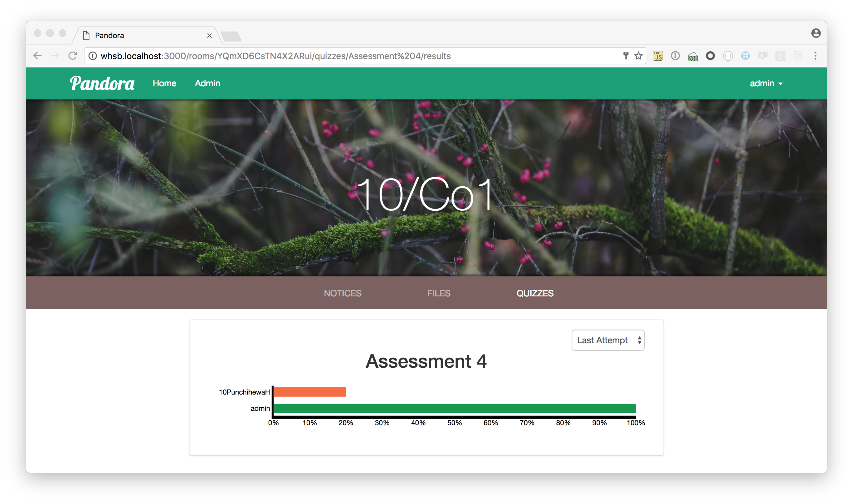Click the React DevTools extension icon
Screen dimensions: 853x504
(x=780, y=56)
